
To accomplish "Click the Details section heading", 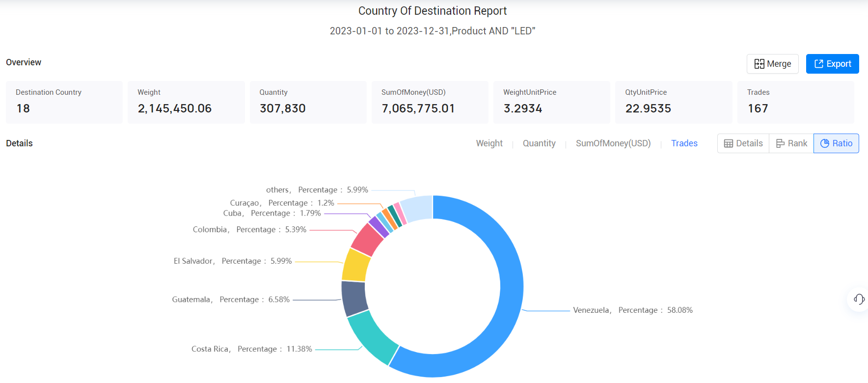I will coord(19,143).
